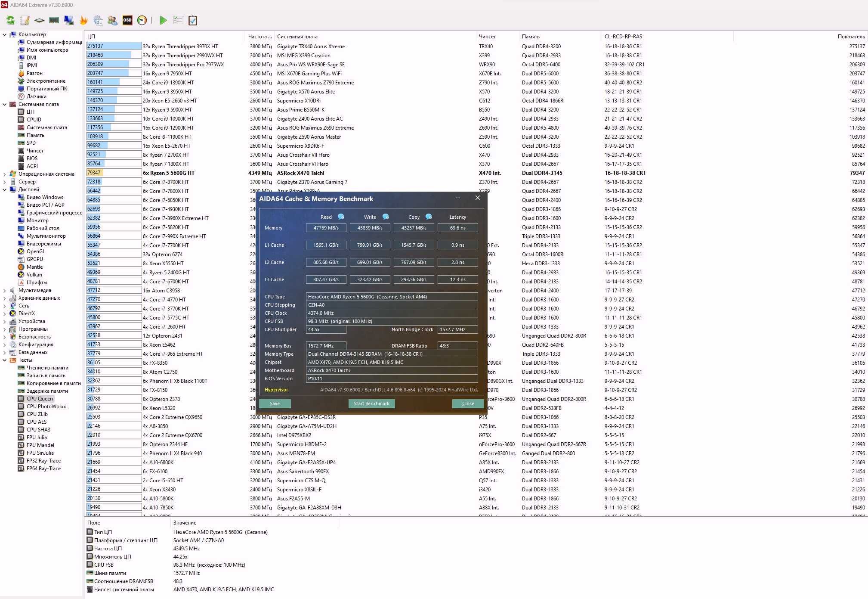Expand the Хранение данных node
The height and width of the screenshot is (599, 868).
tap(5, 298)
